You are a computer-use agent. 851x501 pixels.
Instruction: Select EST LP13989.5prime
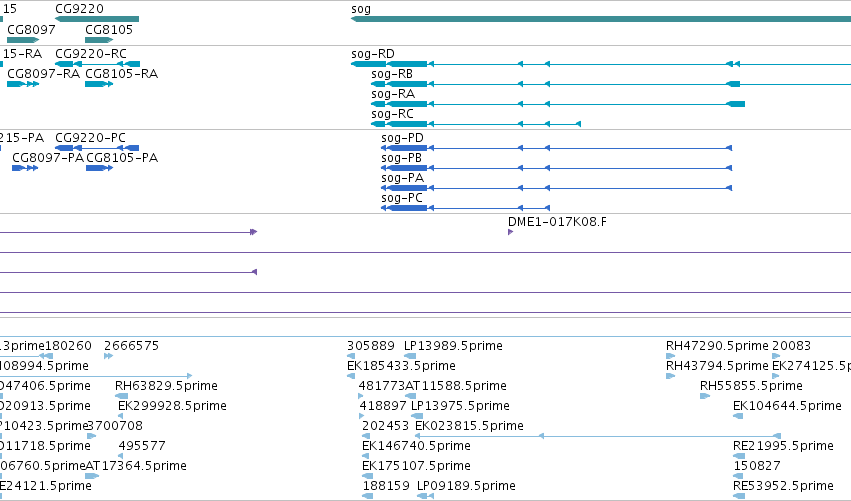click(x=453, y=346)
